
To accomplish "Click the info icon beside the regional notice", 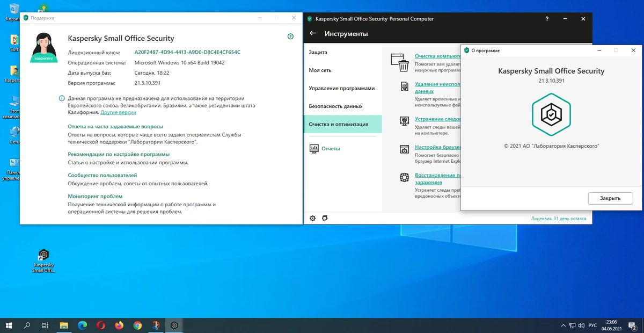I will pos(62,98).
